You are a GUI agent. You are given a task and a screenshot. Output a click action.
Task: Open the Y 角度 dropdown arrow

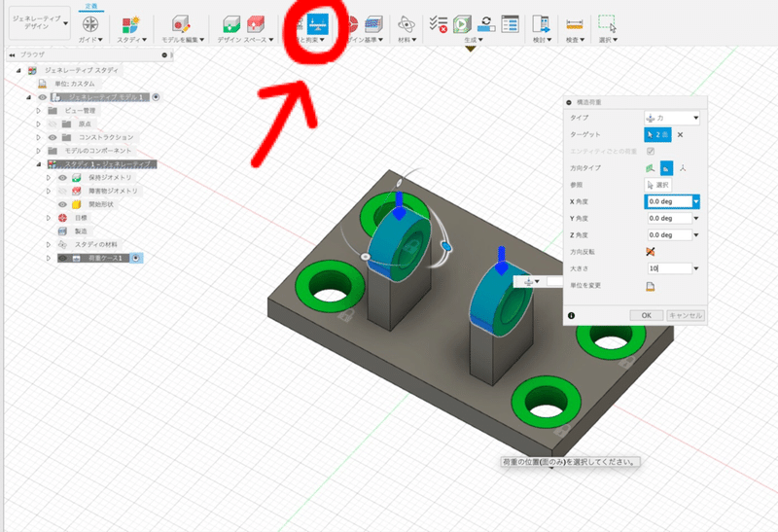(695, 219)
